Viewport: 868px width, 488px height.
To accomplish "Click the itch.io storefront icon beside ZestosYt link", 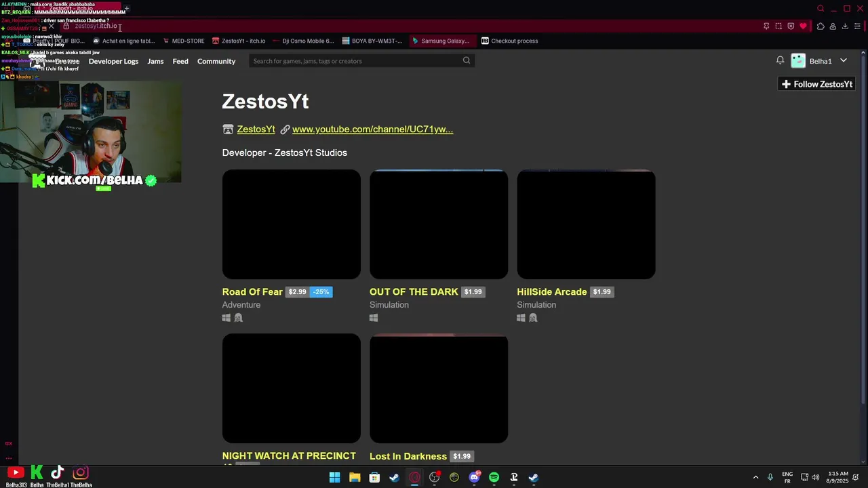I will pos(228,129).
